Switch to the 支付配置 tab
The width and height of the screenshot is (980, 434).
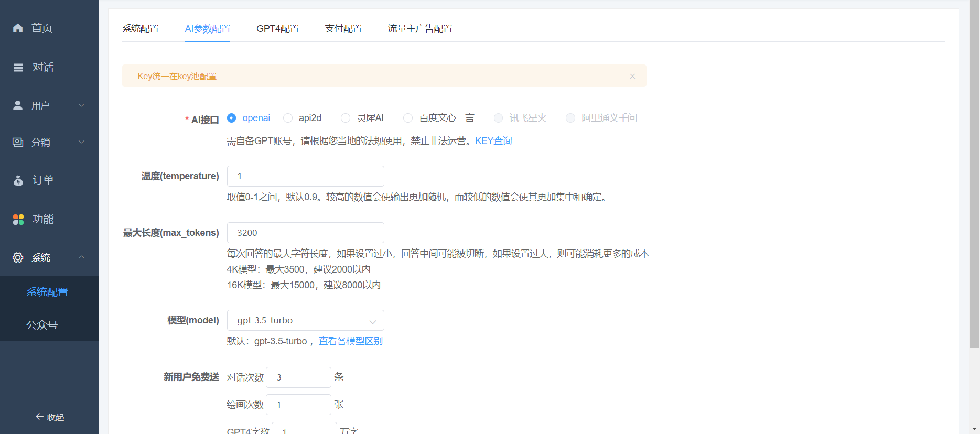coord(343,29)
